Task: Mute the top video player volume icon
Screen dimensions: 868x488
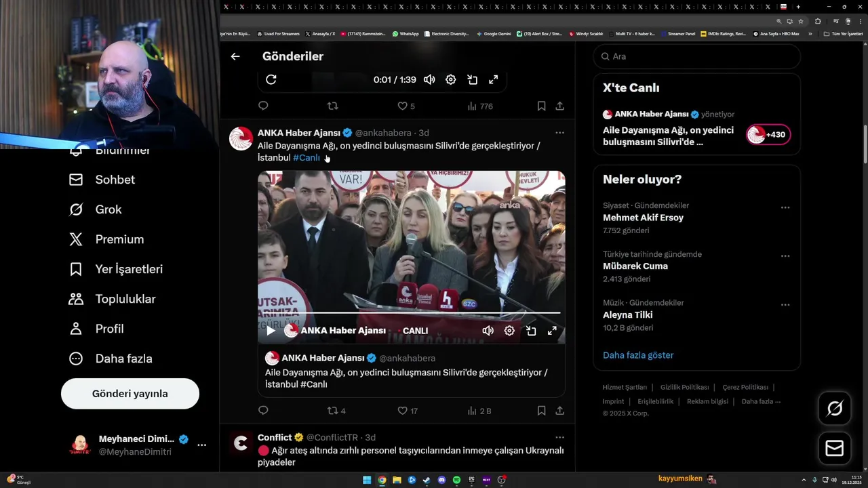Action: (x=429, y=79)
